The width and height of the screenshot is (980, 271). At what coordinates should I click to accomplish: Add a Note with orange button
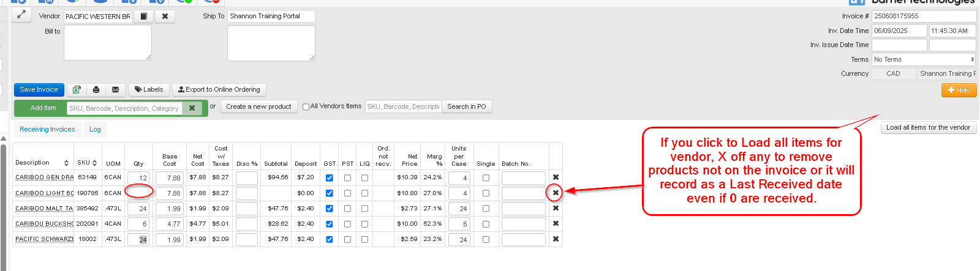point(959,90)
